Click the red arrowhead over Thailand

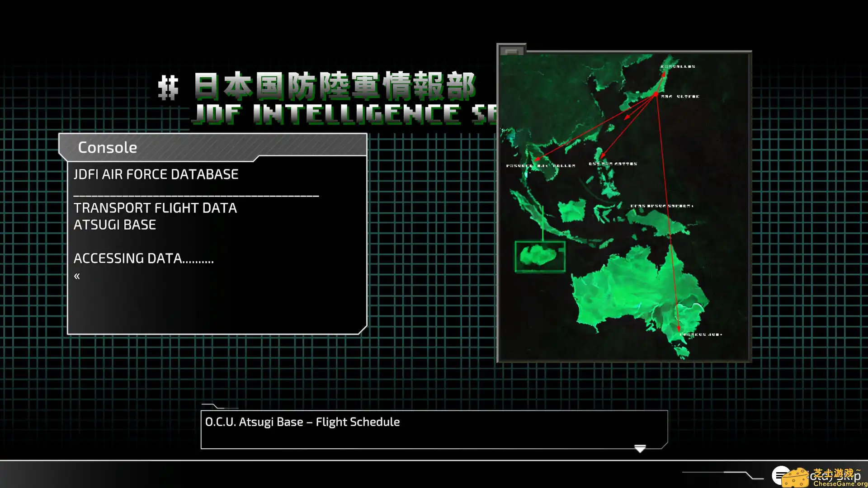(537, 159)
